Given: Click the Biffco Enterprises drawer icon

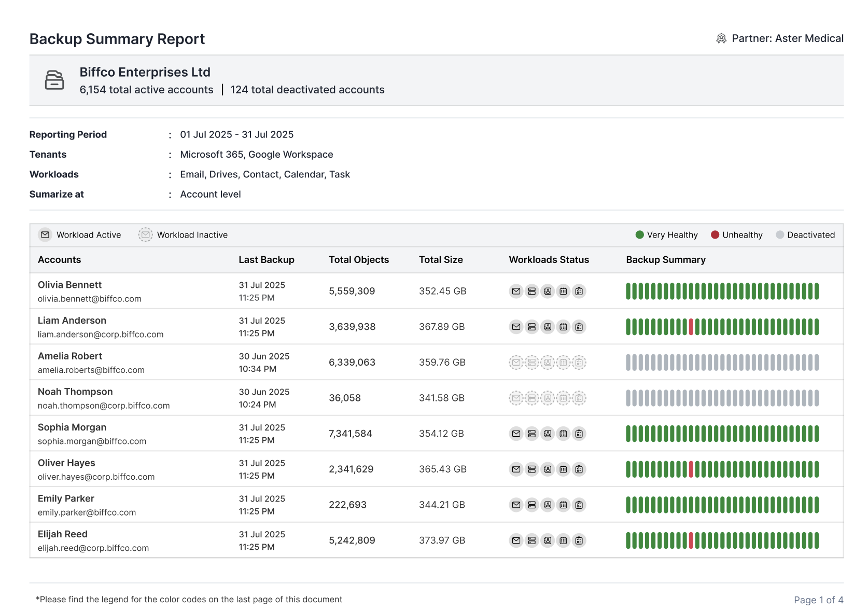Looking at the screenshot, I should tap(54, 80).
